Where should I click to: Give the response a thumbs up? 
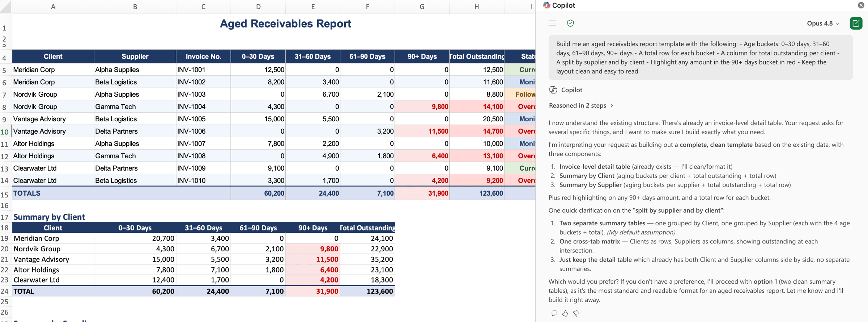click(x=565, y=313)
